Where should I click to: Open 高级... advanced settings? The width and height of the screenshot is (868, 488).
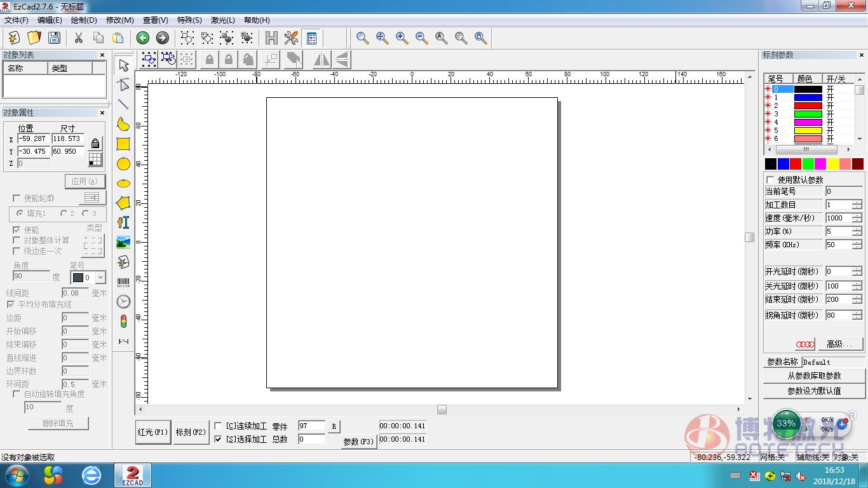pyautogui.click(x=841, y=344)
